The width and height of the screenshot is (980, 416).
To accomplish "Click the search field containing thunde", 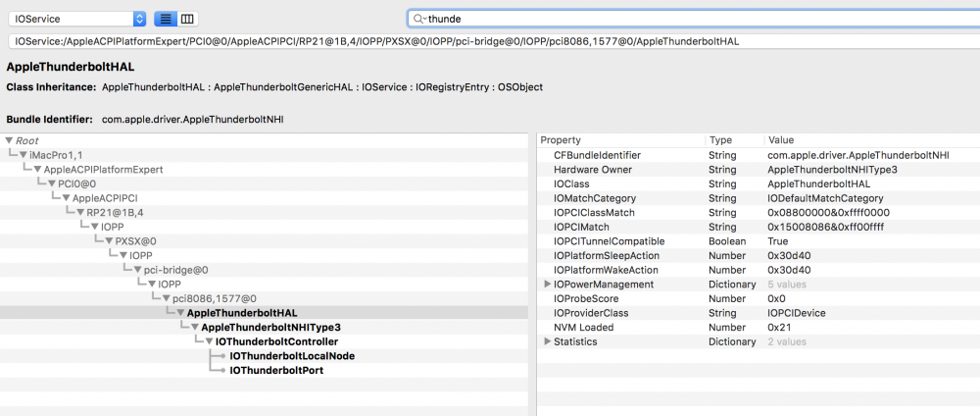I will tap(694, 19).
